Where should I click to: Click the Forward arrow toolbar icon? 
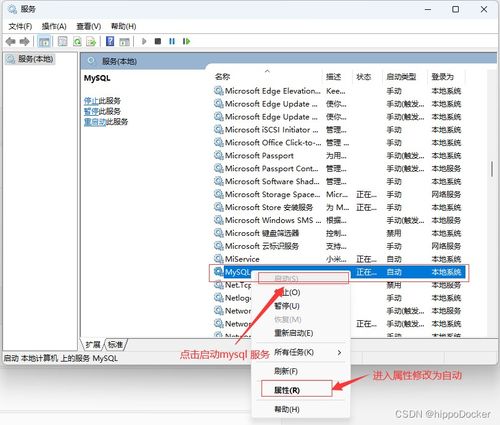click(x=25, y=41)
